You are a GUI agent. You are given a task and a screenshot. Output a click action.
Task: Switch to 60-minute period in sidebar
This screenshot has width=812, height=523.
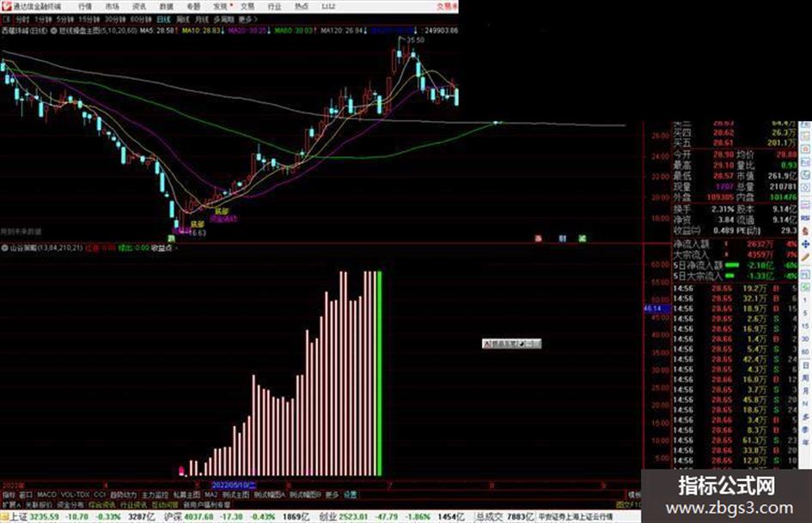click(x=805, y=352)
